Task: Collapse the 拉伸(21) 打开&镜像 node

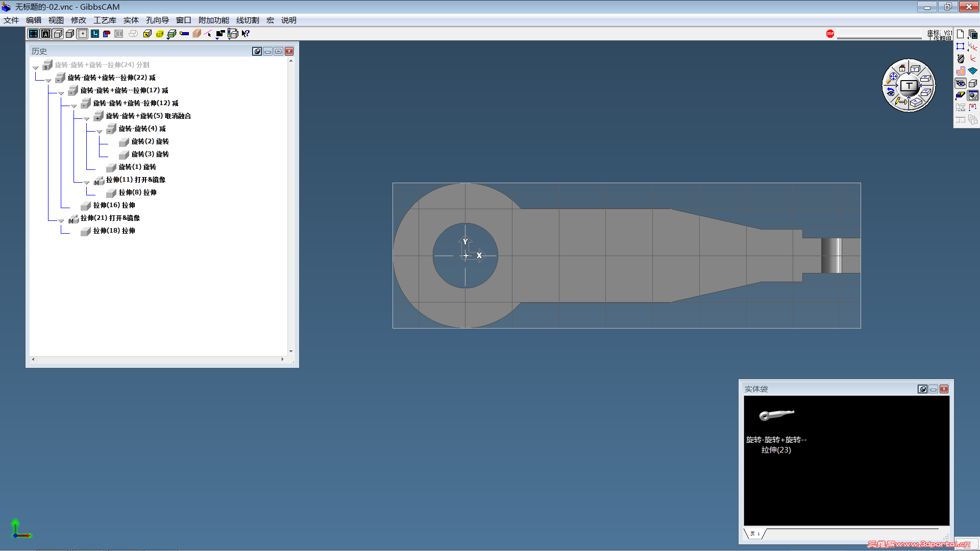Action: pyautogui.click(x=61, y=221)
